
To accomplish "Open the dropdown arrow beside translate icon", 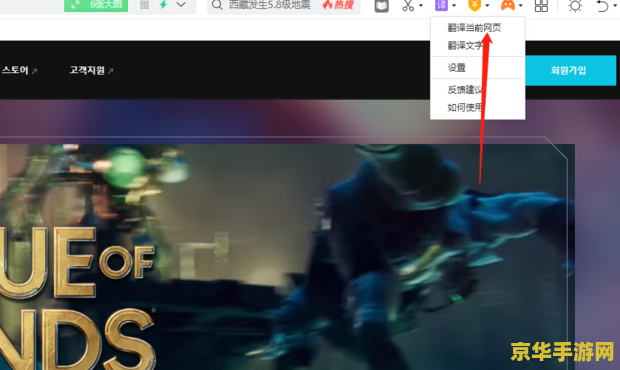I will (x=454, y=6).
